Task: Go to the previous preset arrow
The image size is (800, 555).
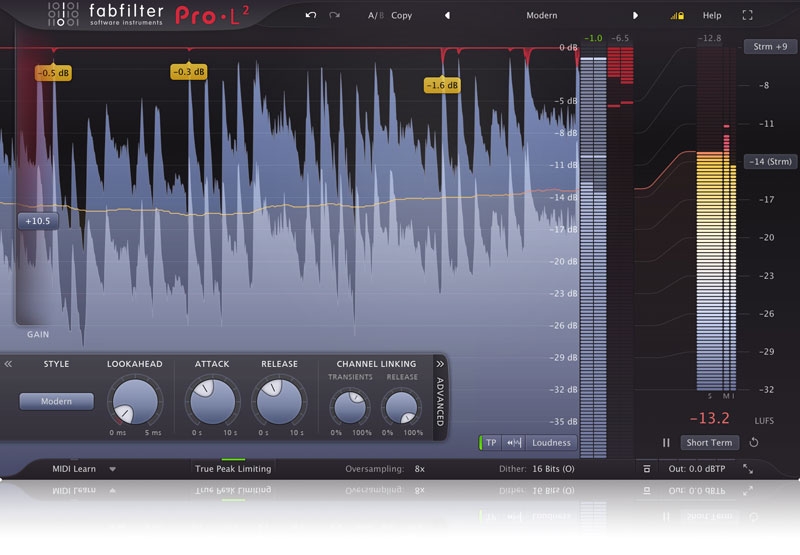Action: 447,16
